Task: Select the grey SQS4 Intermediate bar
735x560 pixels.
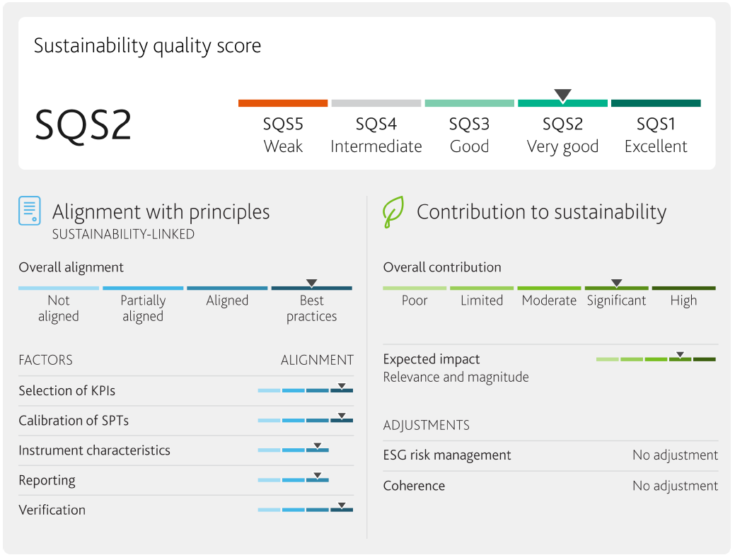Action: [376, 103]
